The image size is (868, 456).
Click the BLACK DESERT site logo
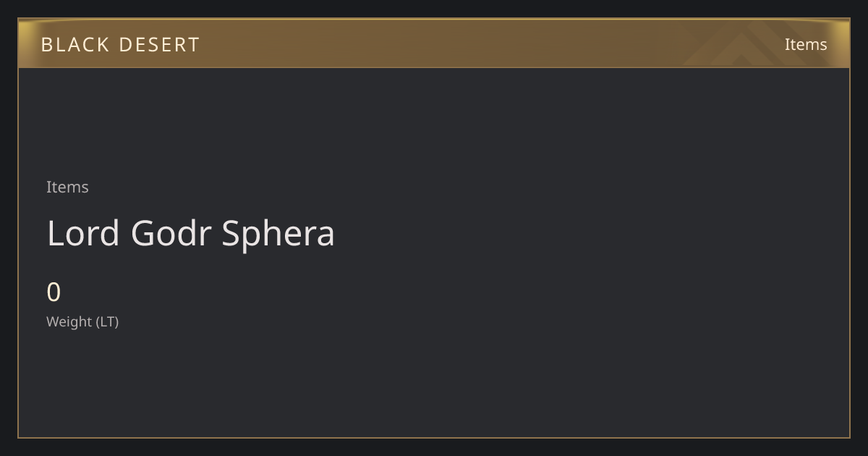coord(120,44)
